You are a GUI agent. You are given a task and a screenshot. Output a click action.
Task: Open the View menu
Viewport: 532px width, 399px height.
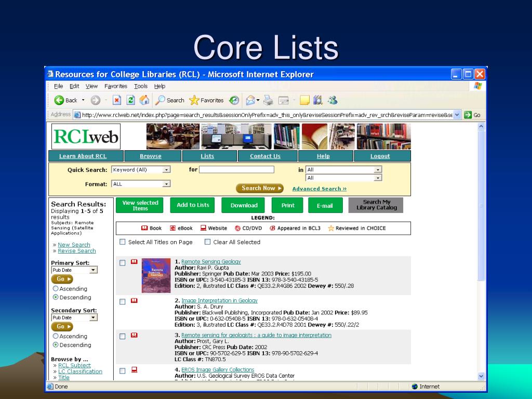(91, 86)
